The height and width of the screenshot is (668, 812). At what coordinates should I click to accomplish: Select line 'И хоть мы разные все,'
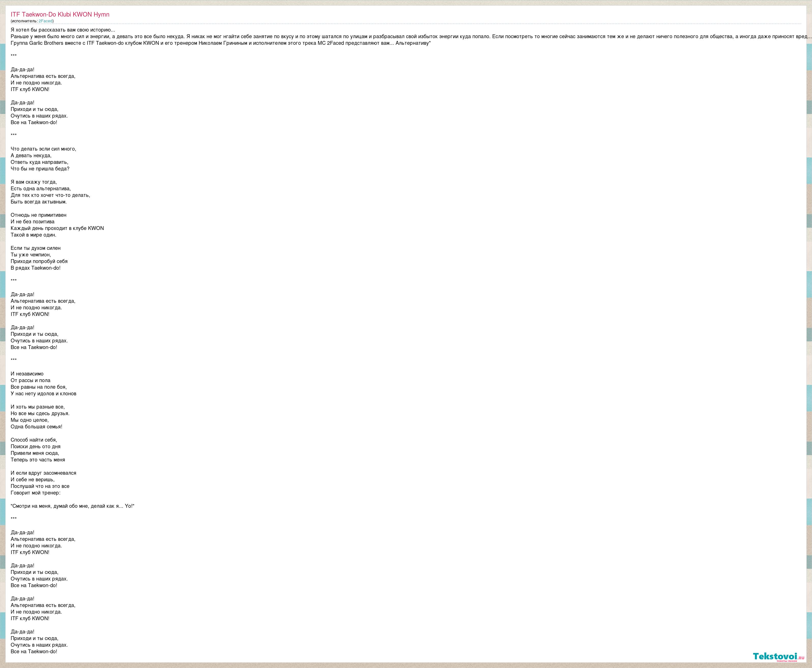tap(38, 407)
